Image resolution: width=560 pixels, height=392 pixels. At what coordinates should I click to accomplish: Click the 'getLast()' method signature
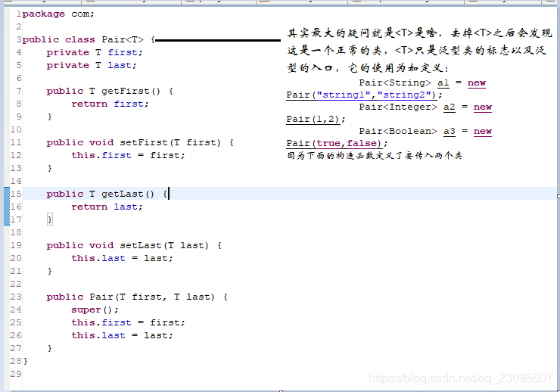(x=107, y=194)
